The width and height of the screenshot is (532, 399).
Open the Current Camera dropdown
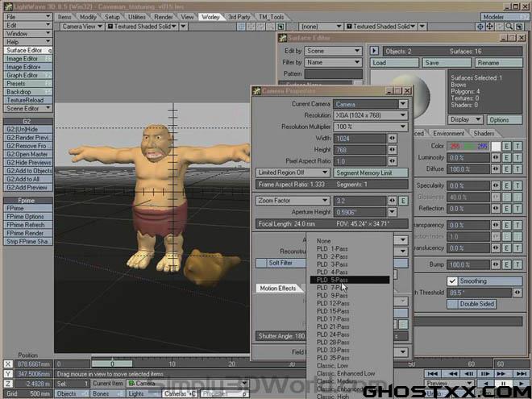[403, 104]
